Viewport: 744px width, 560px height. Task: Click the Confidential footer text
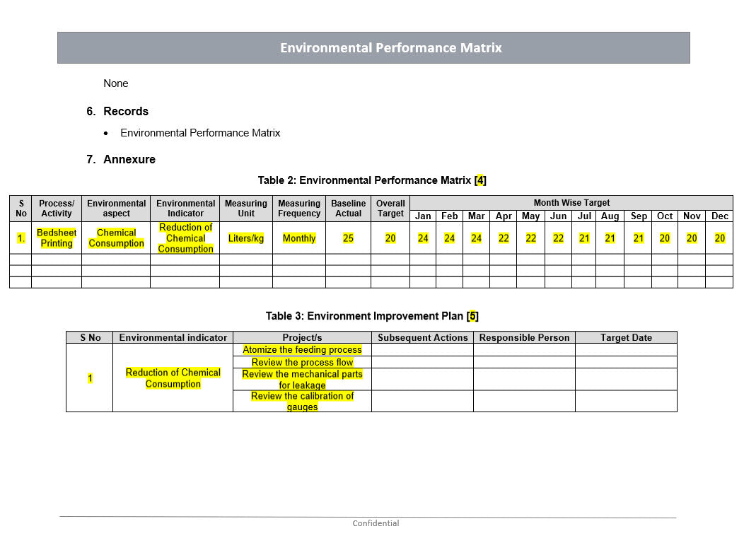[376, 524]
